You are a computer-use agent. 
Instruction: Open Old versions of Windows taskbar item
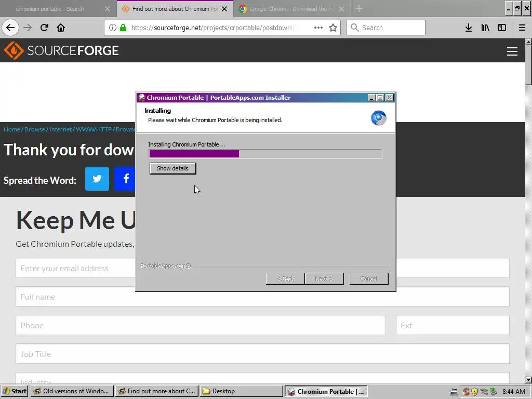pyautogui.click(x=72, y=391)
